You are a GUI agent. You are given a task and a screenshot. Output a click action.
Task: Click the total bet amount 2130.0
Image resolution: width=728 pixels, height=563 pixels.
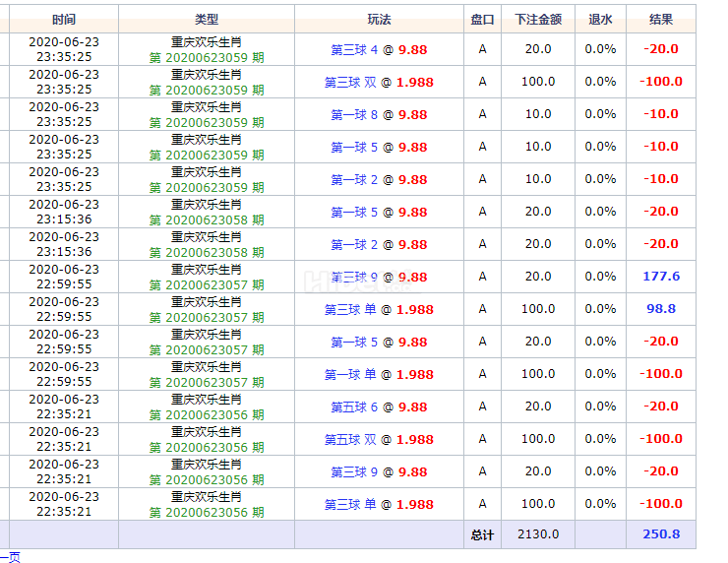point(538,534)
